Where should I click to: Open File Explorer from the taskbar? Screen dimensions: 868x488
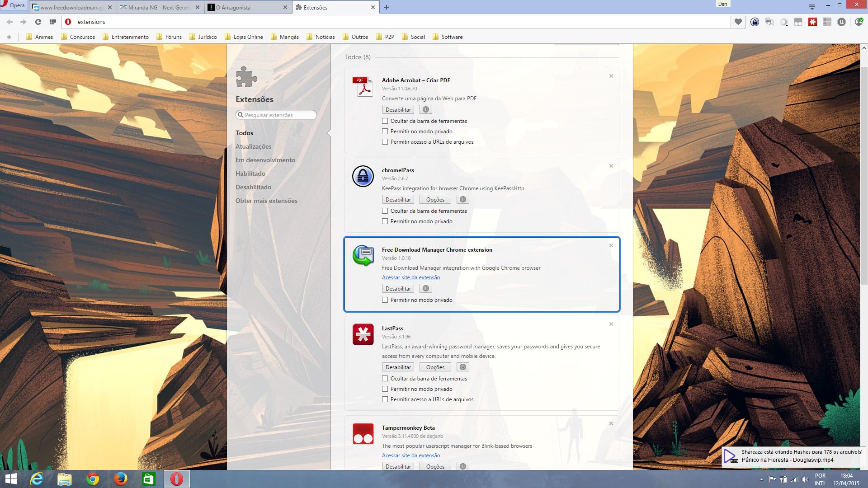point(65,479)
